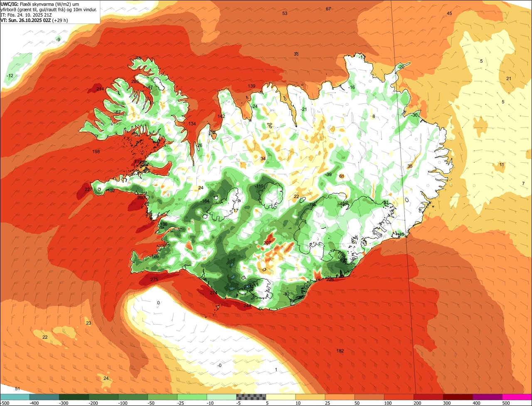Click the '23' value in the southwest ocean

tap(89, 323)
